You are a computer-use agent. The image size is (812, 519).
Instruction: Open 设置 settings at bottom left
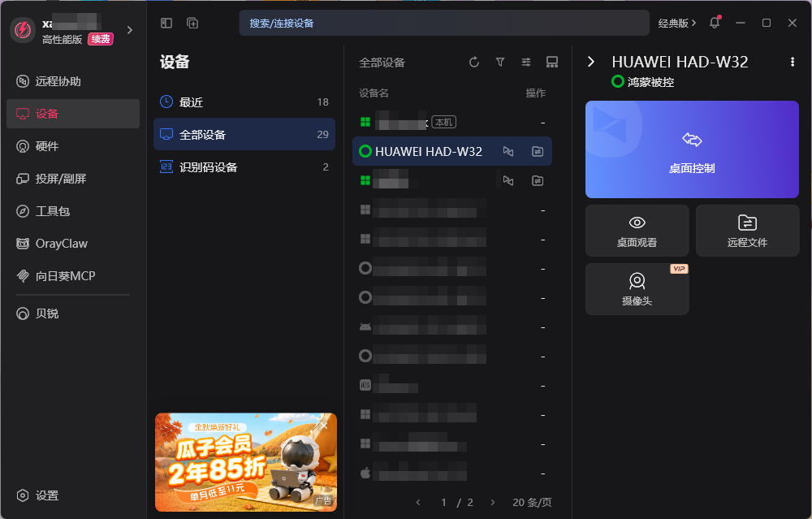tap(73, 495)
